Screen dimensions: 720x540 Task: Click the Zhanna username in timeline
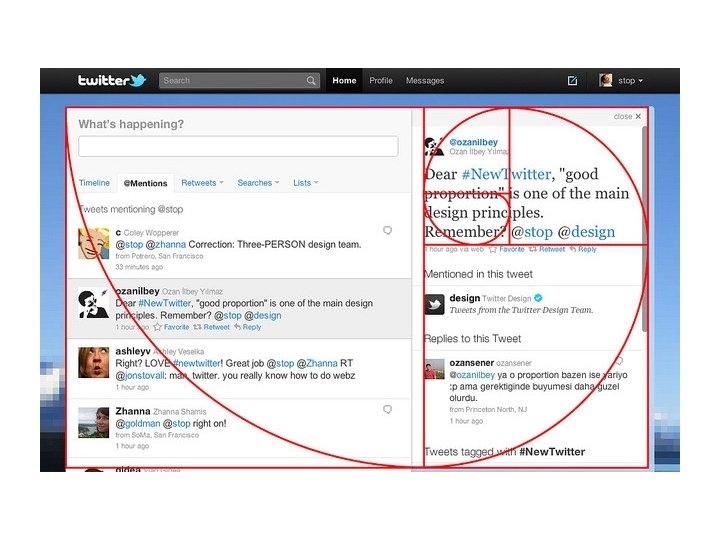point(133,411)
